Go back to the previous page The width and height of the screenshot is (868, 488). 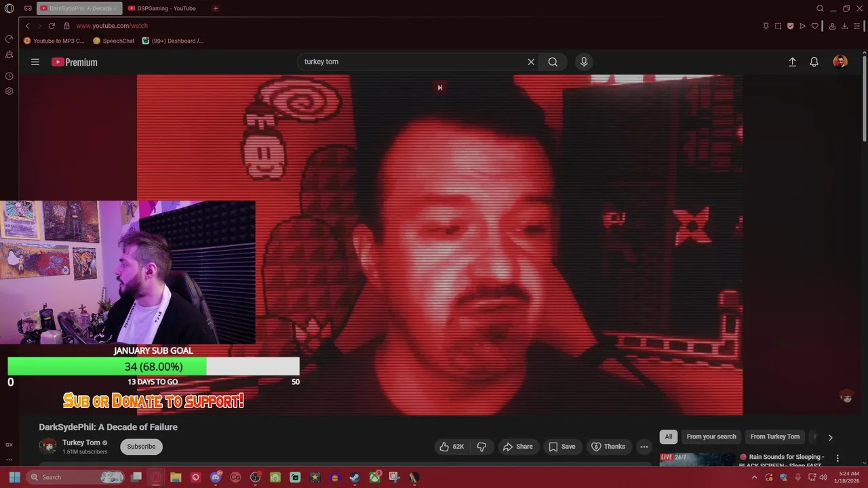[x=27, y=26]
